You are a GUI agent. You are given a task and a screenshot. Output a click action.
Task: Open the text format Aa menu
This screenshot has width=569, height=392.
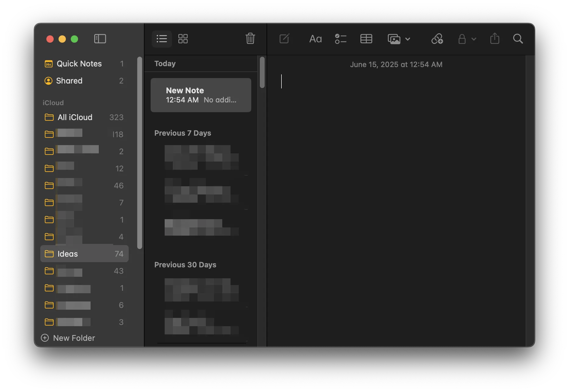(x=315, y=39)
